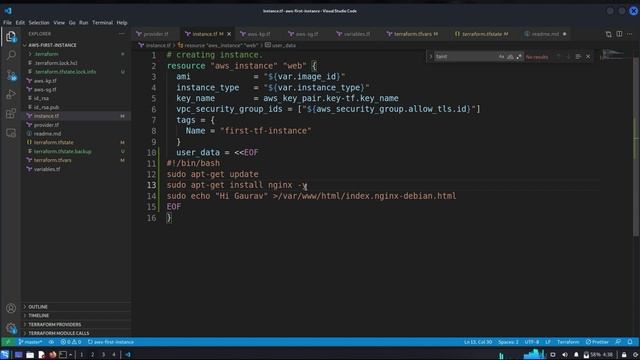Image resolution: width=640 pixels, height=360 pixels.
Task: Expand the .terraform folder
Action: (x=76, y=54)
